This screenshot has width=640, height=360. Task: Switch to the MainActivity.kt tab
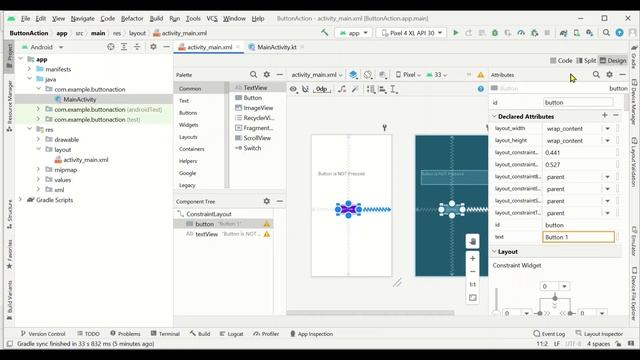[276, 47]
